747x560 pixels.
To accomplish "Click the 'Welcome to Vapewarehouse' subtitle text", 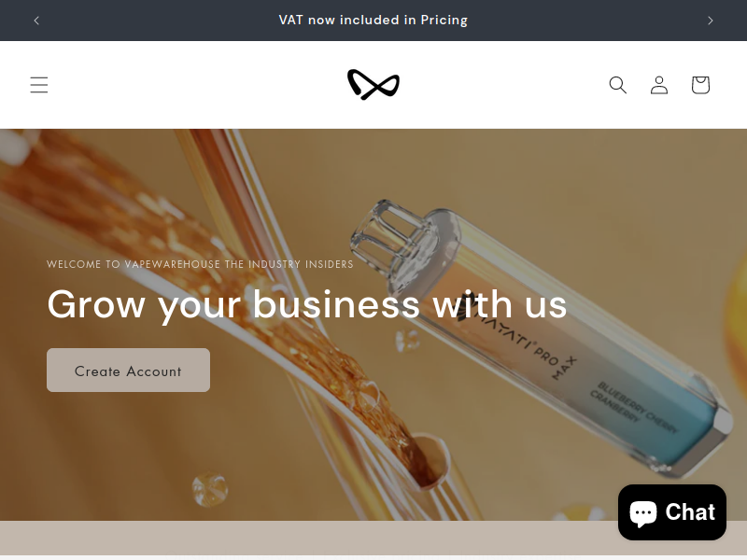I will (200, 264).
